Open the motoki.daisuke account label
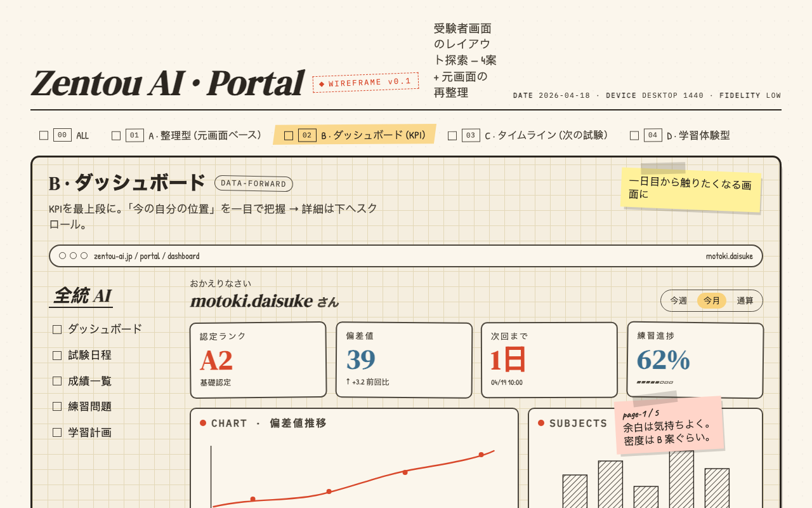Image resolution: width=812 pixels, height=508 pixels. click(x=730, y=256)
